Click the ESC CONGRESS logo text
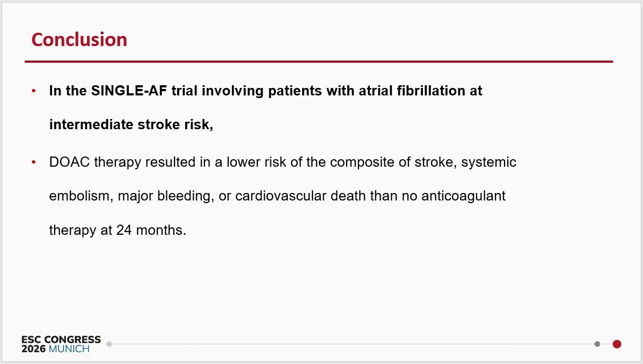Screen dimensions: 643x364 61,339
